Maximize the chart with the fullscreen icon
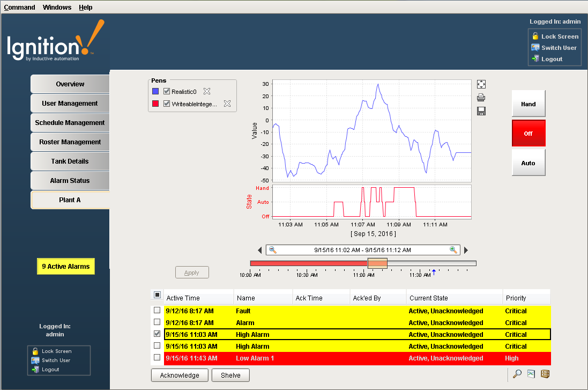This screenshot has width=588, height=390. 481,84
